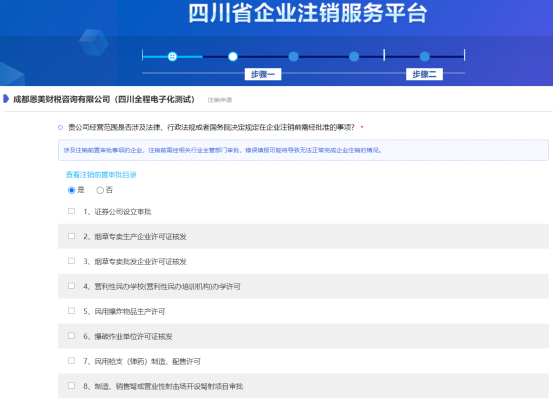
Task: Check item 8 弩或营业性射击场审批
Action: tap(72, 386)
